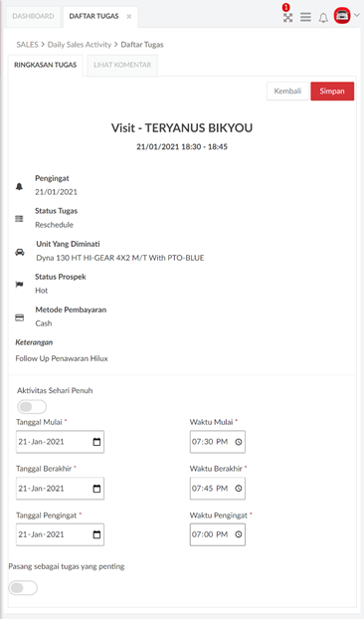Screen dimensions: 364x619
Task: Open clock picker for Waktu Mulai
Action: [x=239, y=442]
